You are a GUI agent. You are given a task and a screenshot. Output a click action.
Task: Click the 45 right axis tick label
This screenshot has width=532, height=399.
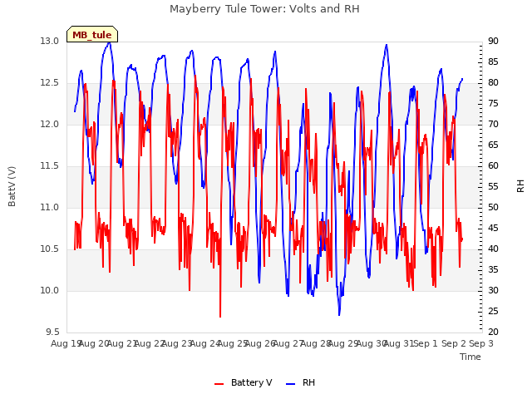493,228
